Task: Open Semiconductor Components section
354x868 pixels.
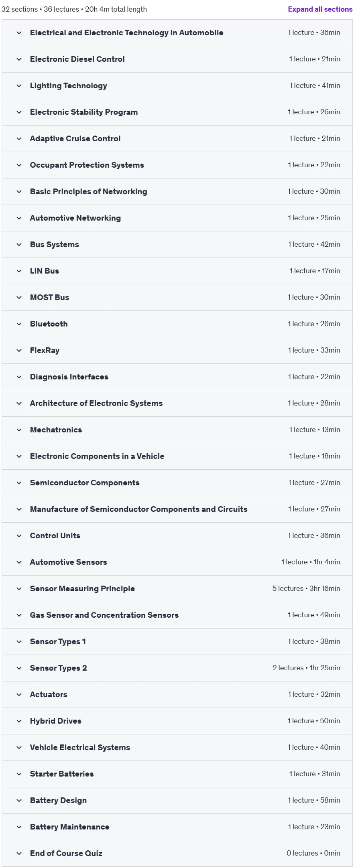Action: [177, 483]
